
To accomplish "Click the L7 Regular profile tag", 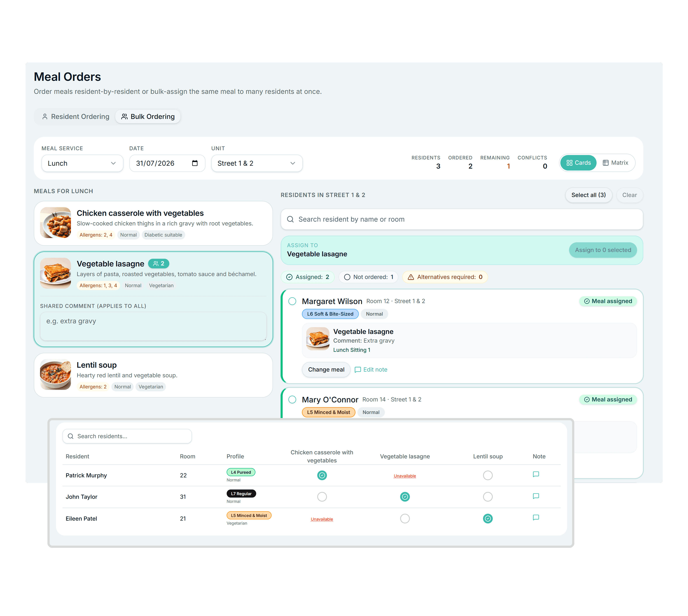I will click(241, 494).
